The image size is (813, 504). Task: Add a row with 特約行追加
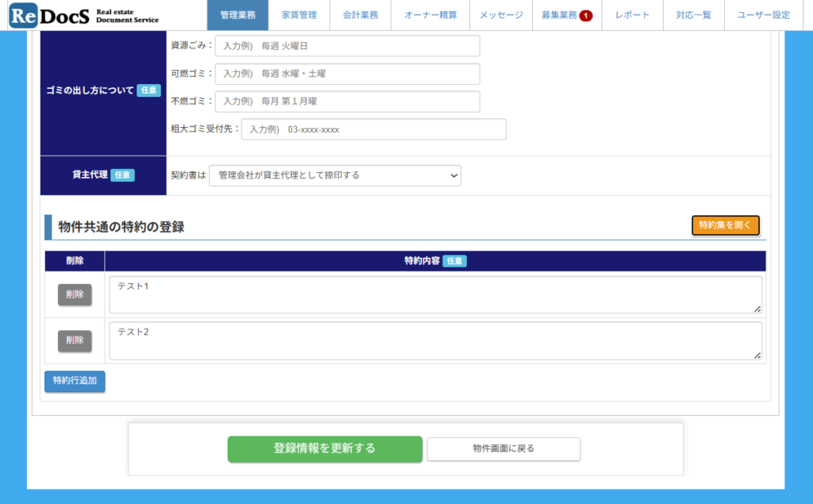(75, 381)
